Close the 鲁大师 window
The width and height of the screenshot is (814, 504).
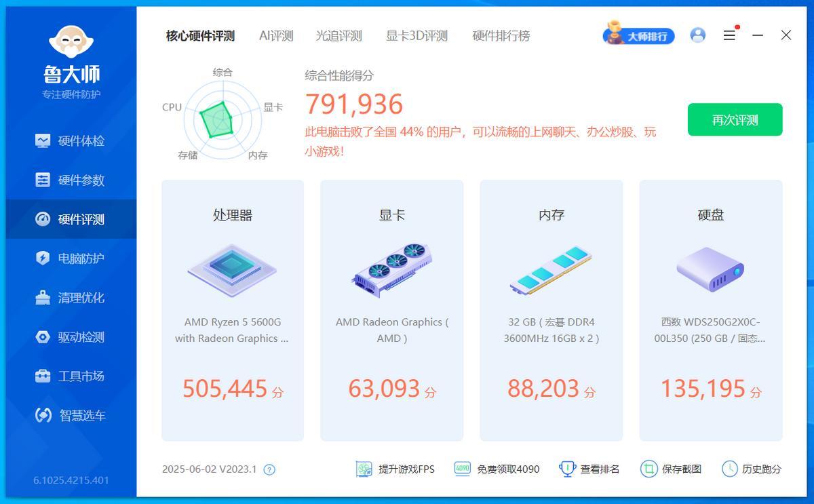point(786,35)
